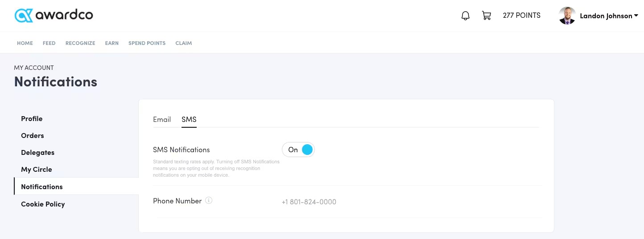
Task: Turn off the SMS Notifications toggle
Action: [298, 150]
